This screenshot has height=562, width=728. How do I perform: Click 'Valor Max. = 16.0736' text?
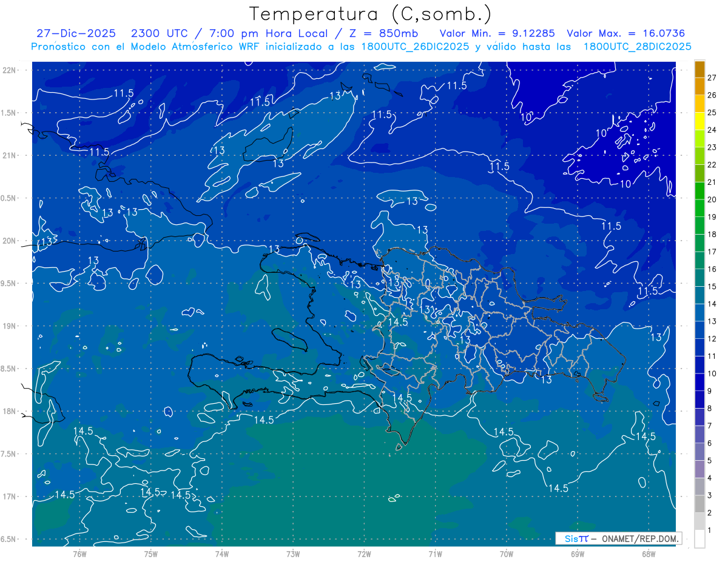tap(626, 33)
